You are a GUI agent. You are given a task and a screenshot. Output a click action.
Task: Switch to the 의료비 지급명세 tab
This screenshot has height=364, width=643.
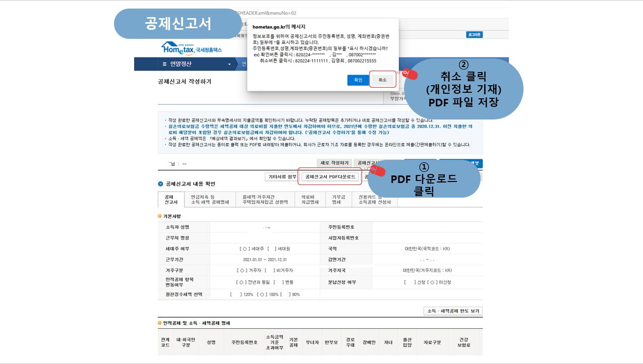pos(310,199)
